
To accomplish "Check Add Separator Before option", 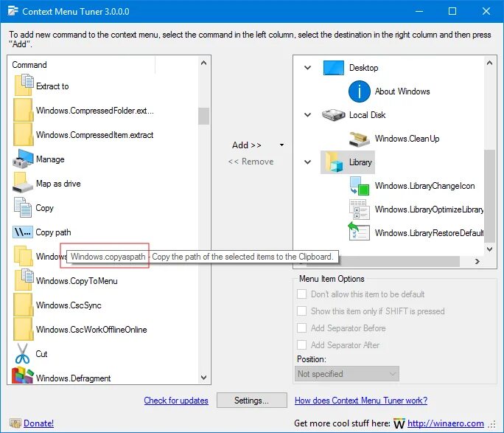I will click(301, 328).
